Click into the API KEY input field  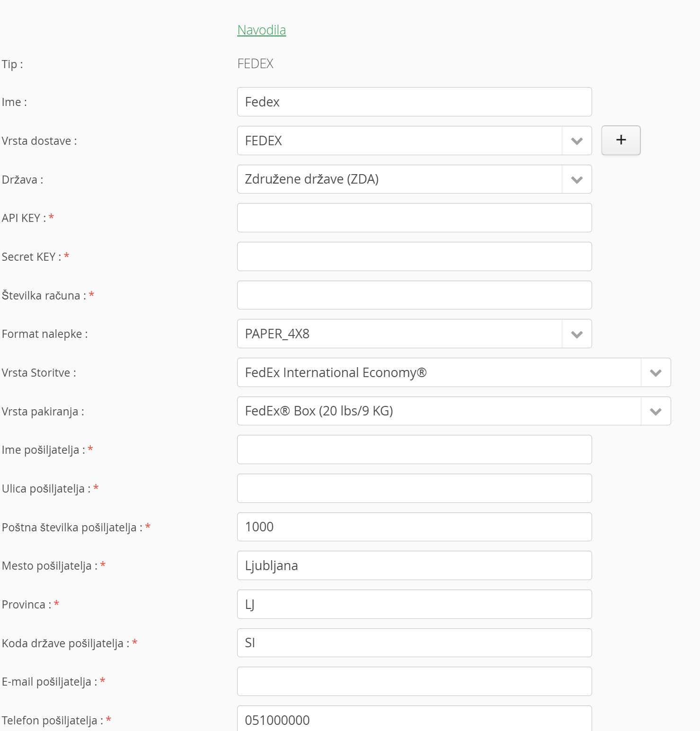414,218
